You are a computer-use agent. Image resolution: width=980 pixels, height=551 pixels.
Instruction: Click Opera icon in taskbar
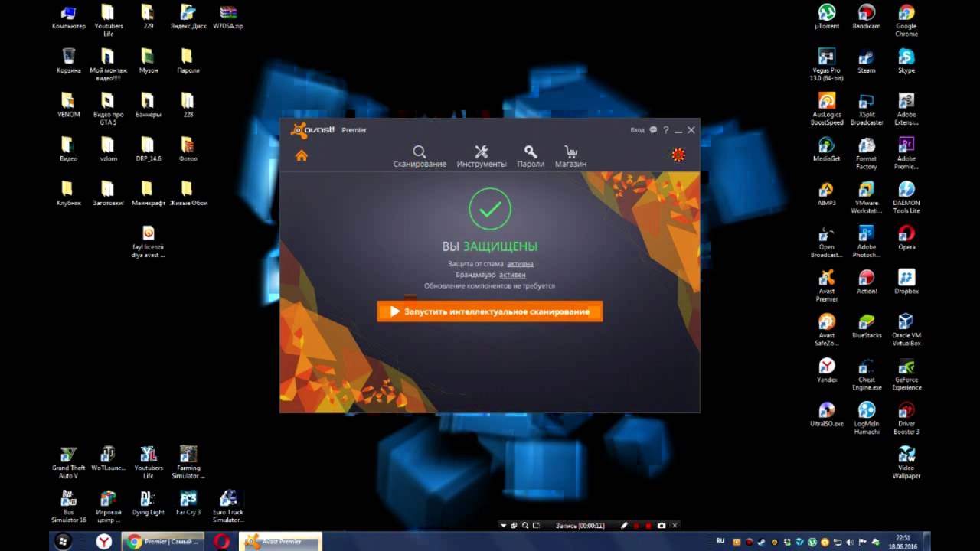pos(221,541)
